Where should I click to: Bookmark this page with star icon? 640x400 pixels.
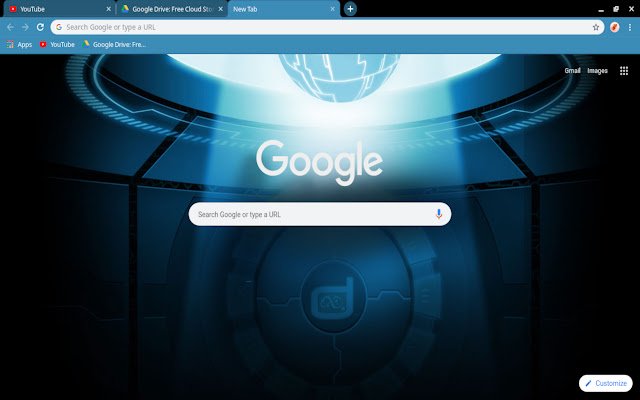[596, 27]
